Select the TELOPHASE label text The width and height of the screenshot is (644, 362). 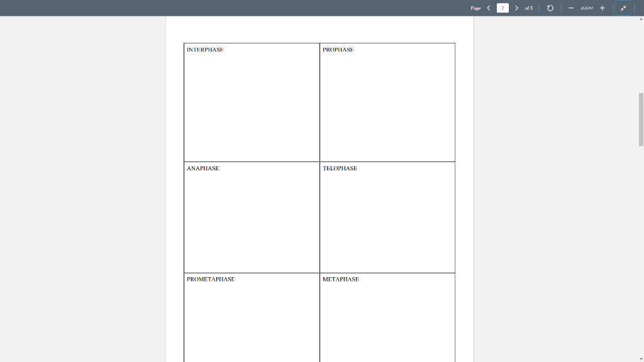coord(340,168)
